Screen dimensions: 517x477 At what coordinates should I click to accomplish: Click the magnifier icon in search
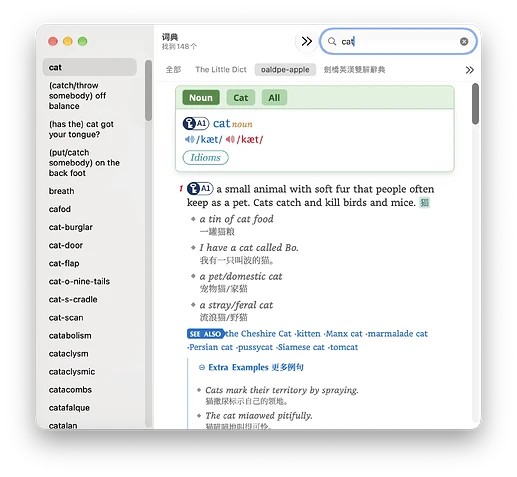pos(332,41)
